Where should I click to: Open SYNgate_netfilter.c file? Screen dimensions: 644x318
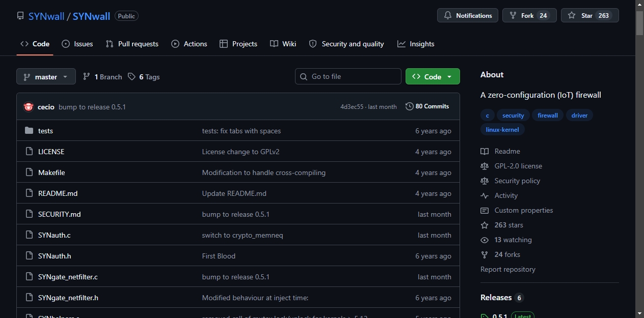(x=68, y=277)
